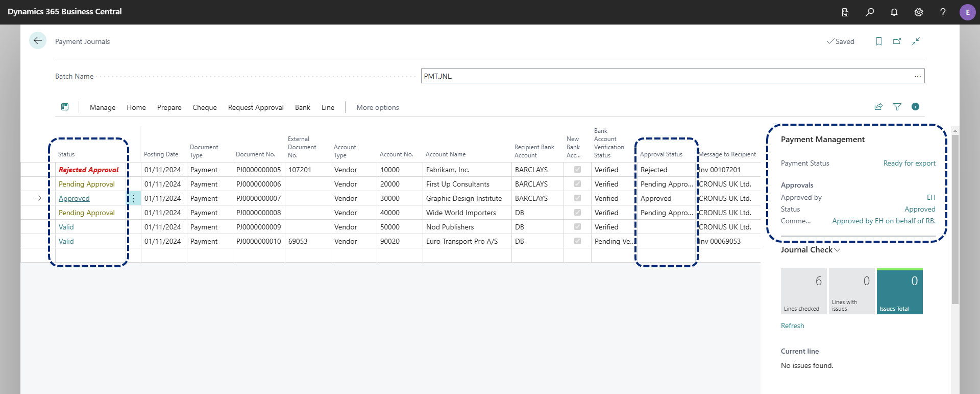Collapse the page with shrink arrows icon
Screen dimensions: 980x394
pos(916,41)
